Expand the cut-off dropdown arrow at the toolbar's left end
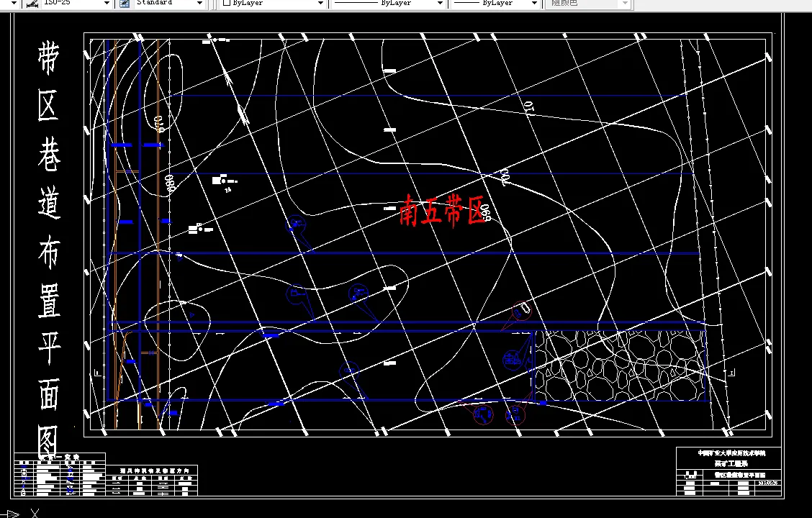The image size is (812, 518). (x=14, y=3)
